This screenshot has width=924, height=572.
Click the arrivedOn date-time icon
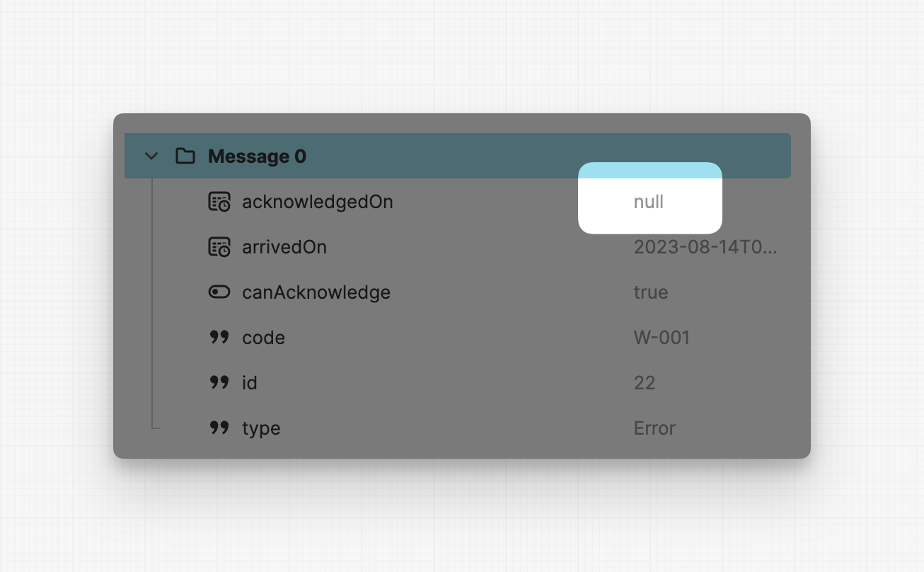click(219, 247)
